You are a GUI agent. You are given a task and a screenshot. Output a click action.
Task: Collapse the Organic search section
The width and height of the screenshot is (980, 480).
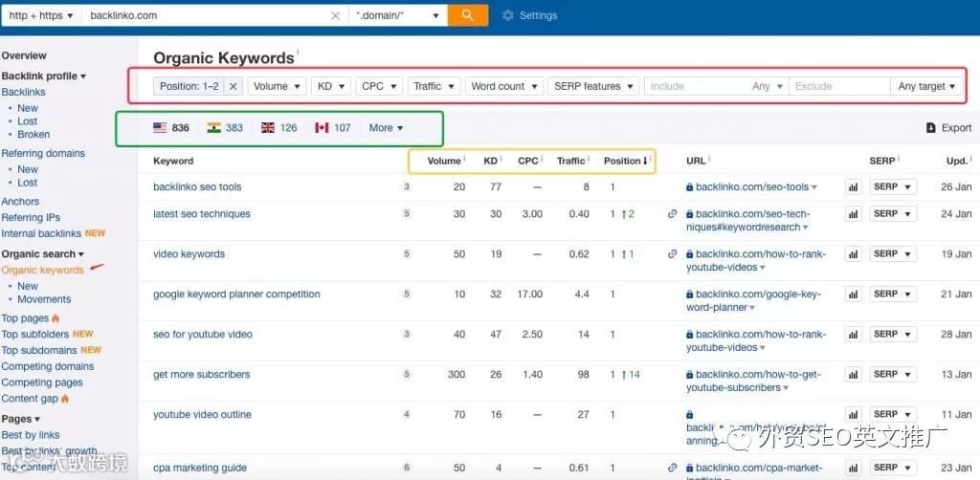(42, 254)
